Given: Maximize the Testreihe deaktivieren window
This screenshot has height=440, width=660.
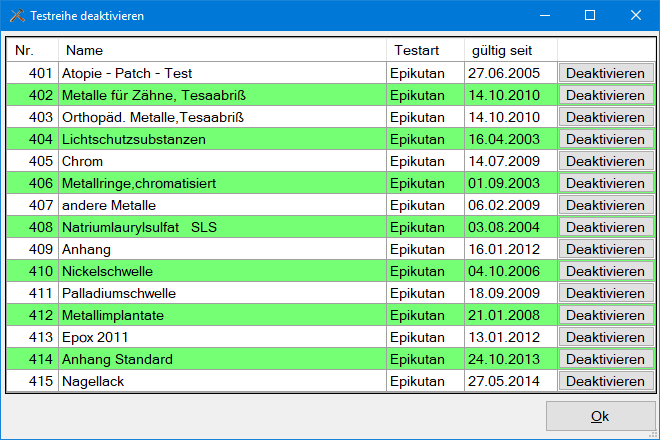Looking at the screenshot, I should pyautogui.click(x=590, y=16).
